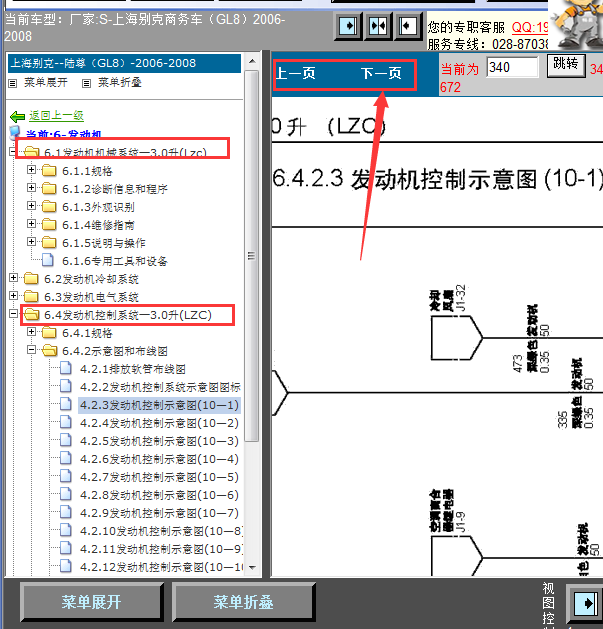Select 4.2.6发动机控制示意图(10-4) item
Viewport: 603px width, 629px height.
tap(159, 459)
